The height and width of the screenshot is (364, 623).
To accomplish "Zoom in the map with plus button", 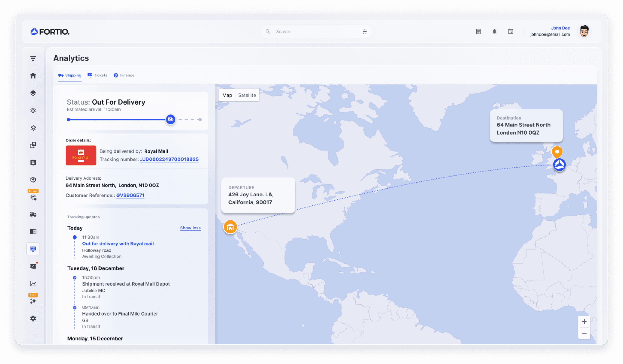I will click(584, 322).
